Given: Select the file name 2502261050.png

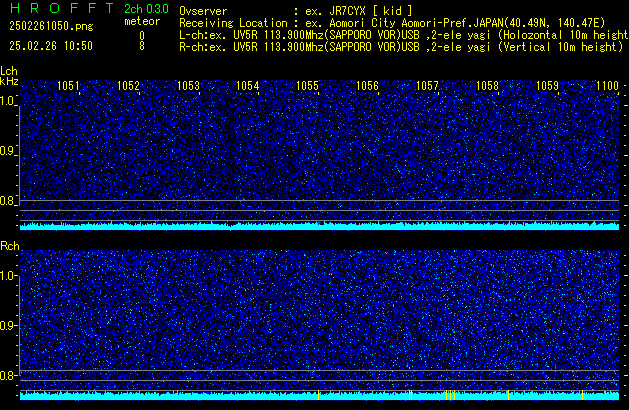Looking at the screenshot, I should (51, 26).
